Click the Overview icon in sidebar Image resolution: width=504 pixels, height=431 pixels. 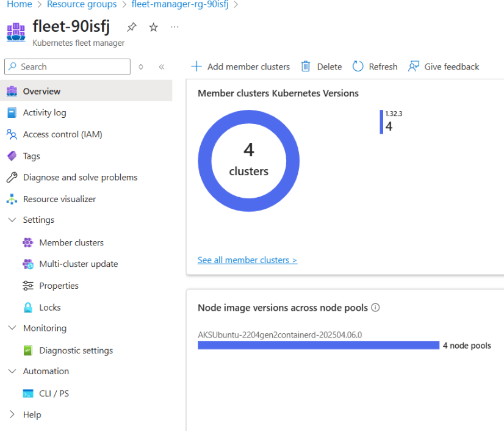point(12,92)
